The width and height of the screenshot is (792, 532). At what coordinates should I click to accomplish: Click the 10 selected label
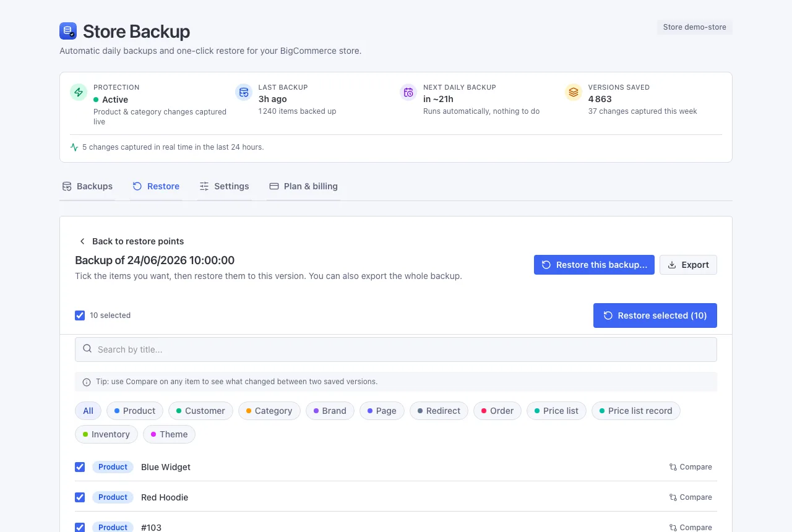(x=110, y=315)
